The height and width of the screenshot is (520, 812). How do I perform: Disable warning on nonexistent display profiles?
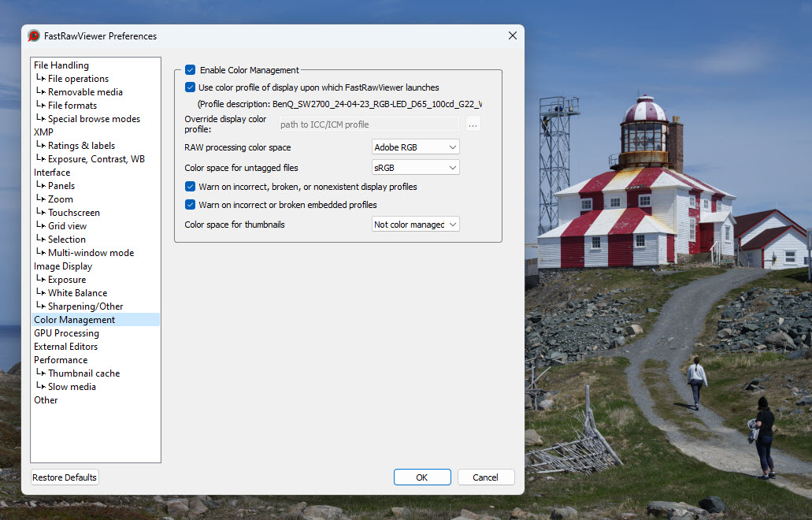point(191,187)
